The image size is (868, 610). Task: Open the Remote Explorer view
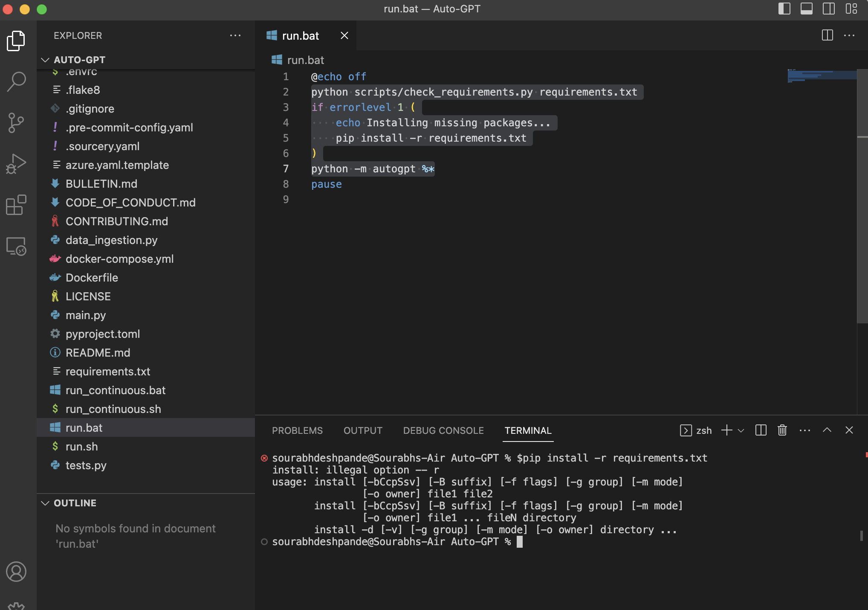pyautogui.click(x=16, y=246)
